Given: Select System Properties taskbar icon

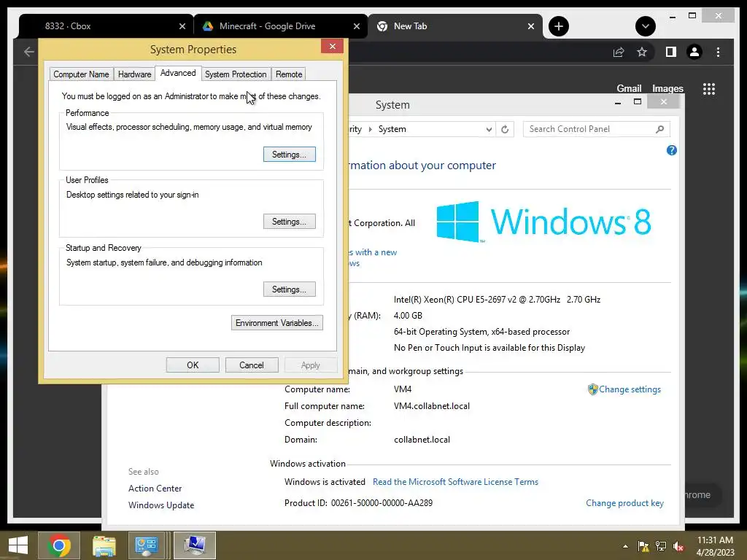Looking at the screenshot, I should coord(195,545).
